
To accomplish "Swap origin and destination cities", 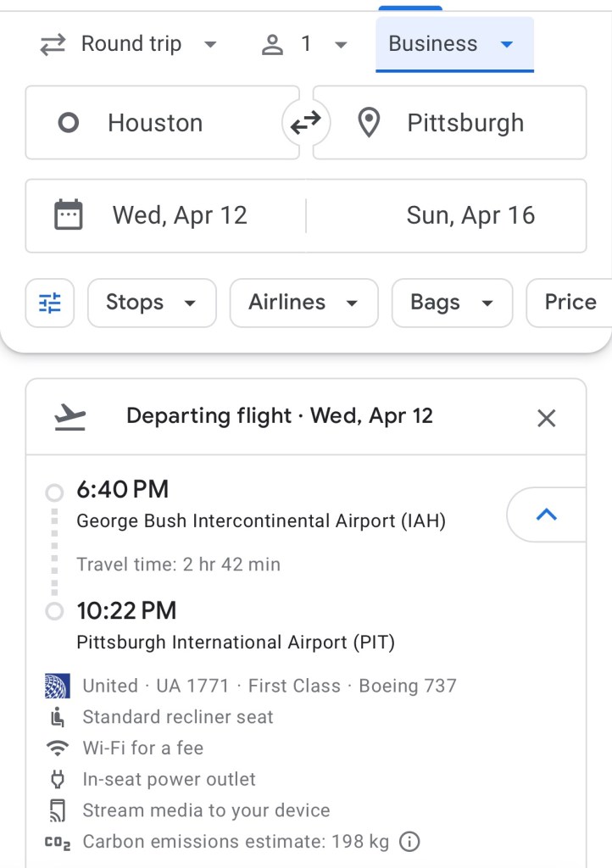I will (305, 124).
